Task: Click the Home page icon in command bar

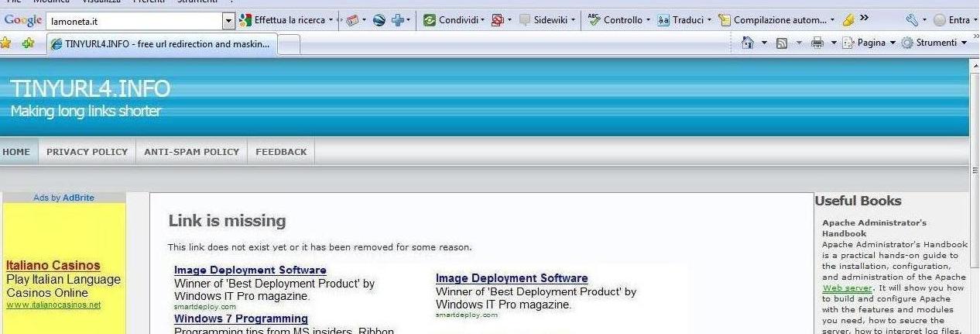Action: pos(748,43)
